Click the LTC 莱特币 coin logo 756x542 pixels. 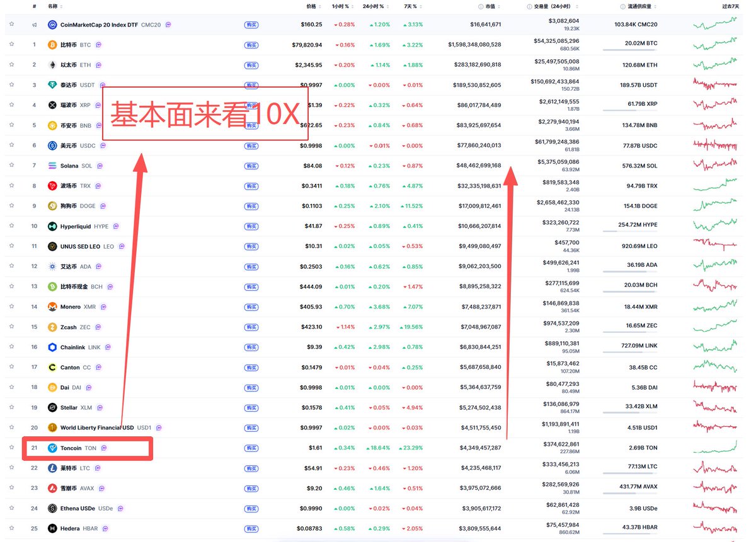(53, 468)
